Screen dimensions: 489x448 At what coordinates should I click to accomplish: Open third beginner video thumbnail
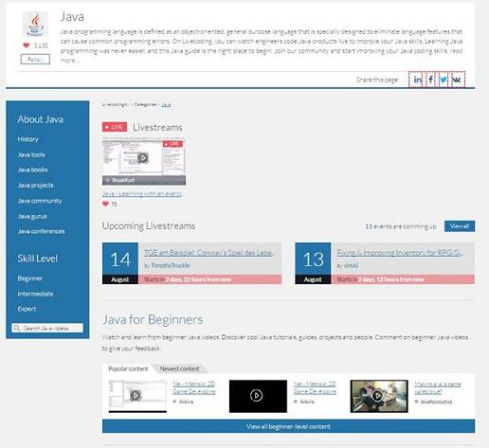point(379,396)
